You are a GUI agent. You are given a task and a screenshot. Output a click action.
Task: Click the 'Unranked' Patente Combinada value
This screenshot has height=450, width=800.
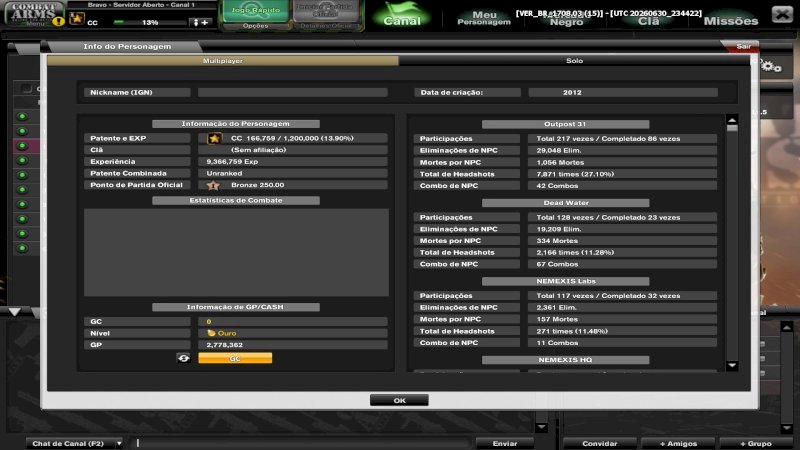coord(224,173)
